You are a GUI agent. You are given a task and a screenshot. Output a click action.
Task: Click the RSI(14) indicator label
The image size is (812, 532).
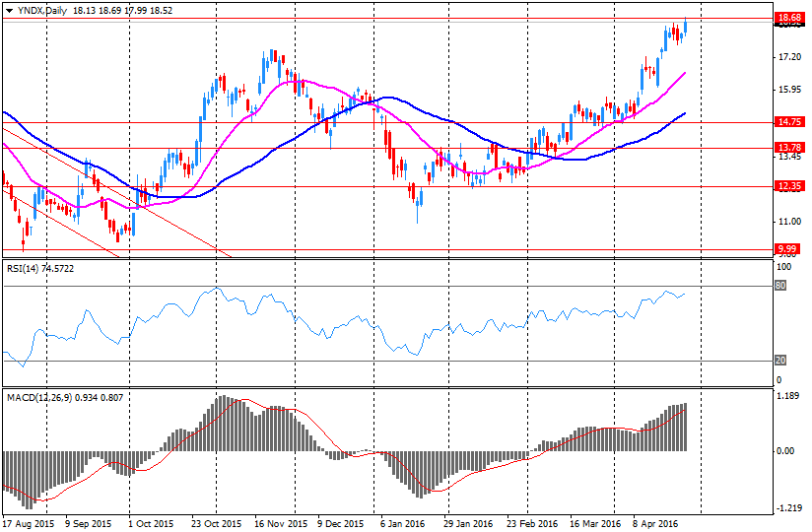pos(27,267)
